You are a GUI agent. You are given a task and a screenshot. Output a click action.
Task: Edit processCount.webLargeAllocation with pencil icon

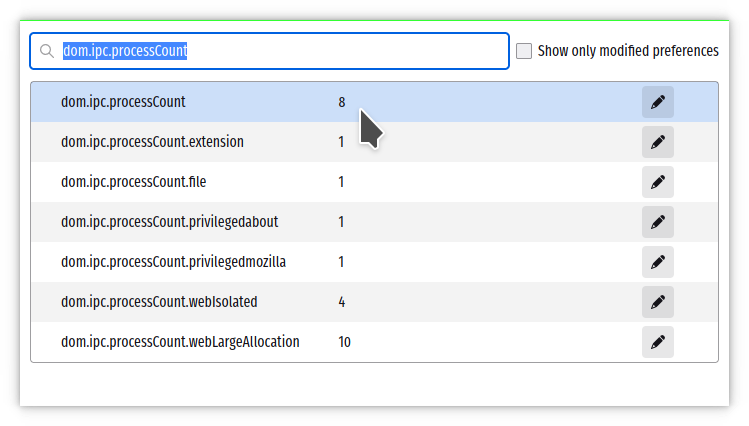click(x=657, y=342)
